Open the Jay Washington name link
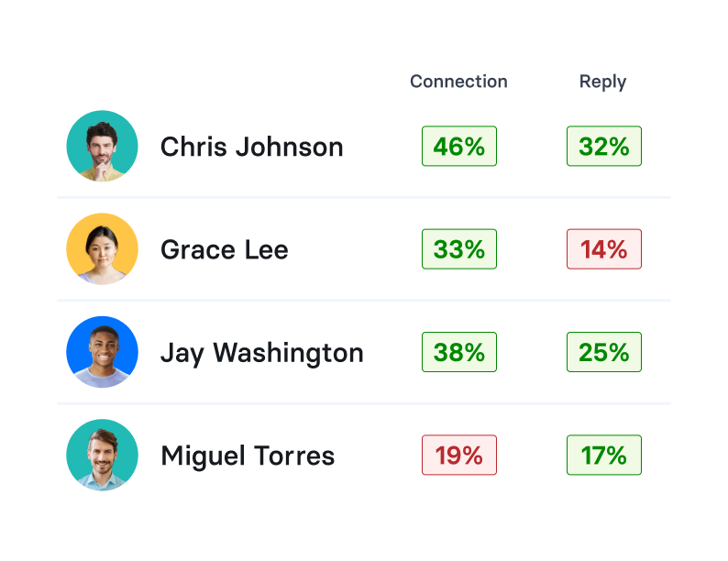 coord(262,354)
